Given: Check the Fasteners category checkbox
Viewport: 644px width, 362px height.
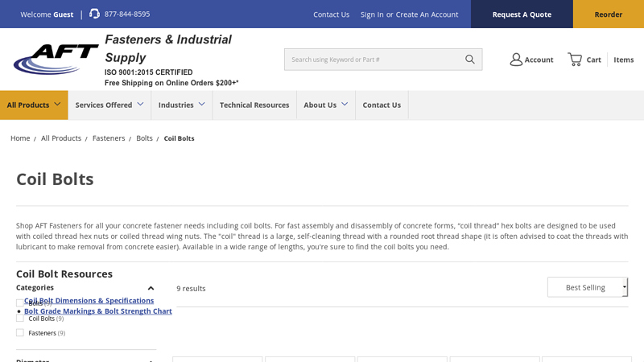Looking at the screenshot, I should point(20,332).
